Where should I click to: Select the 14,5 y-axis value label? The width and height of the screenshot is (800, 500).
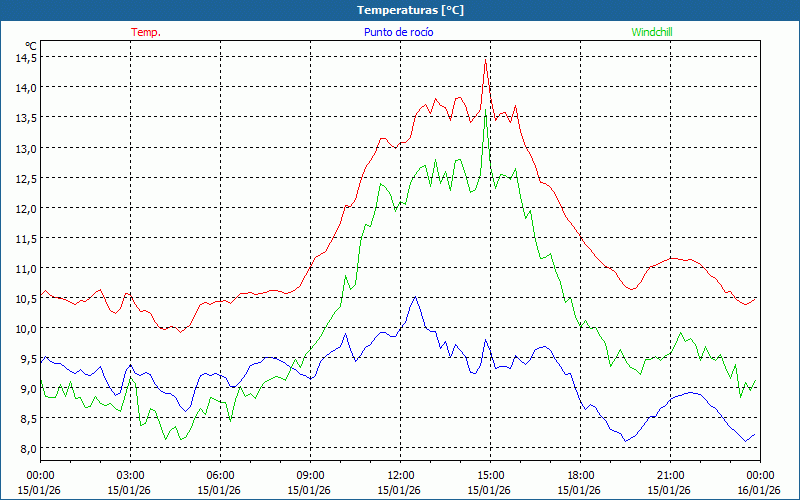pos(25,58)
